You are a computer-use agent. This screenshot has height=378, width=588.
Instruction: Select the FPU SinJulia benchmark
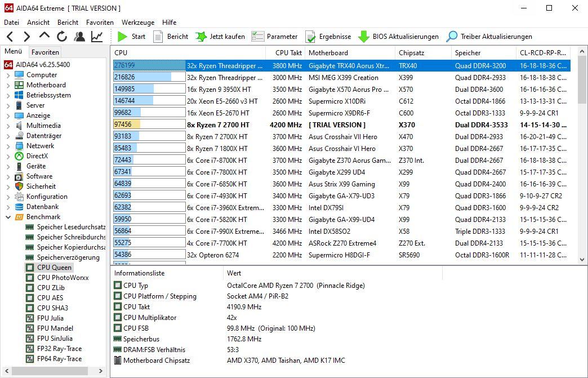point(49,338)
